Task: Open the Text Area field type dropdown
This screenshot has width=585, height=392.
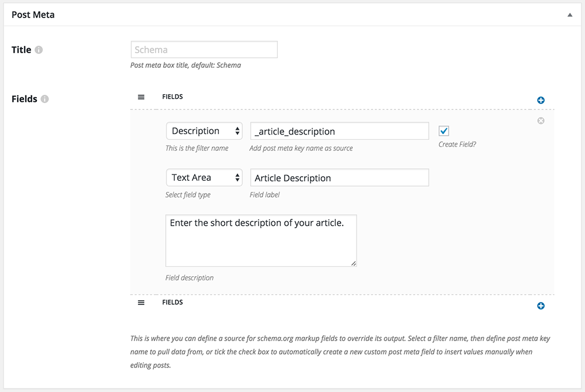Action: 204,178
